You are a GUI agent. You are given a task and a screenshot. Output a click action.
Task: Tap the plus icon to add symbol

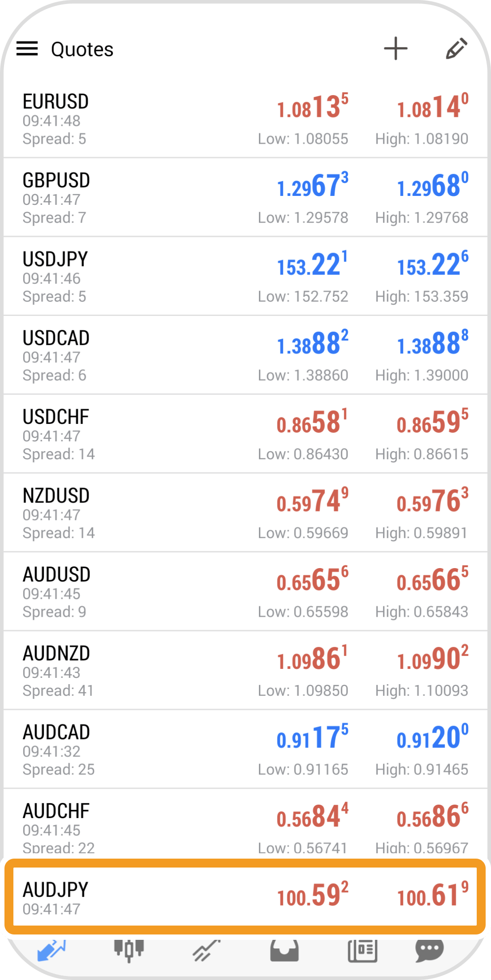point(395,48)
